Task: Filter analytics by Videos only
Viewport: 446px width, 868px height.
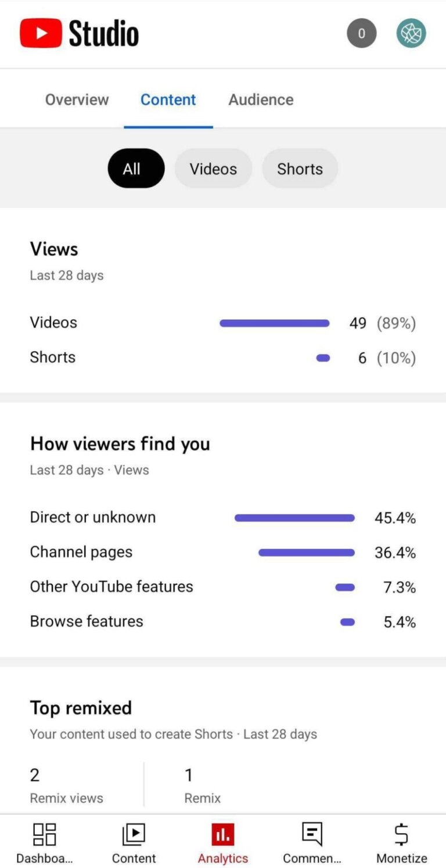Action: (x=213, y=168)
